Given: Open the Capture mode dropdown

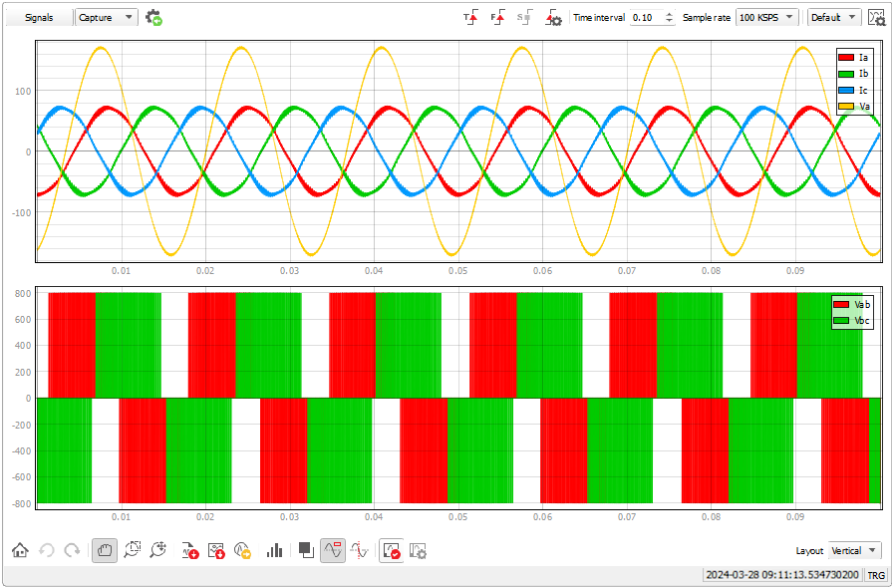Looking at the screenshot, I should click(x=108, y=18).
